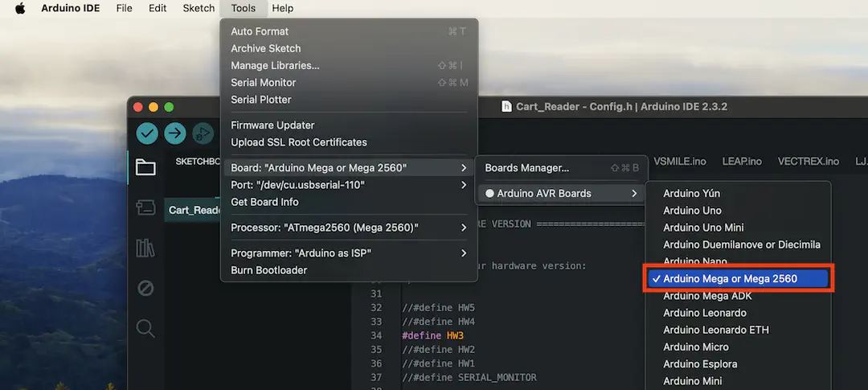Click the //#define HW5 code line
The image size is (868, 390).
pos(439,307)
